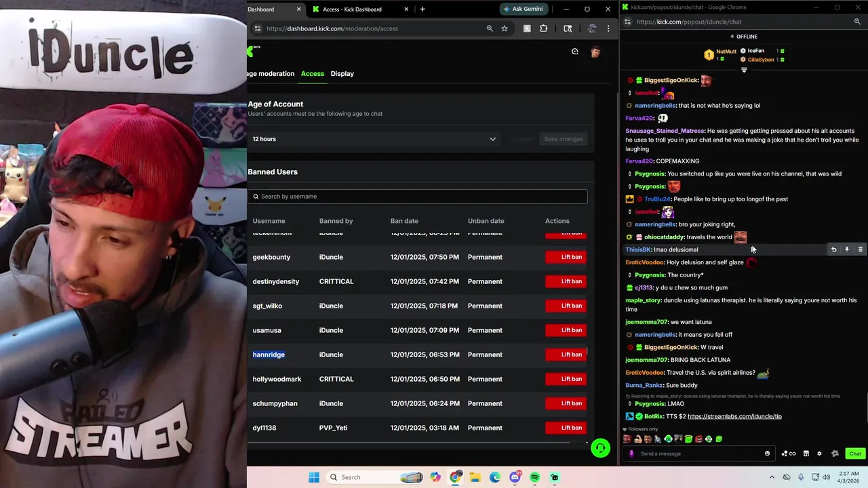The height and width of the screenshot is (488, 868).
Task: Click the delete message icon on hovered chat row
Action: point(861,249)
